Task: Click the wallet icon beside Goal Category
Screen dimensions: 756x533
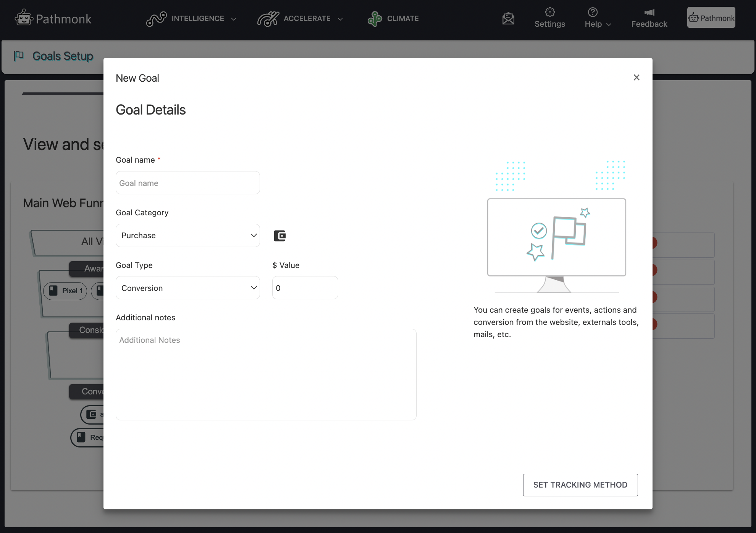Action: pos(280,236)
